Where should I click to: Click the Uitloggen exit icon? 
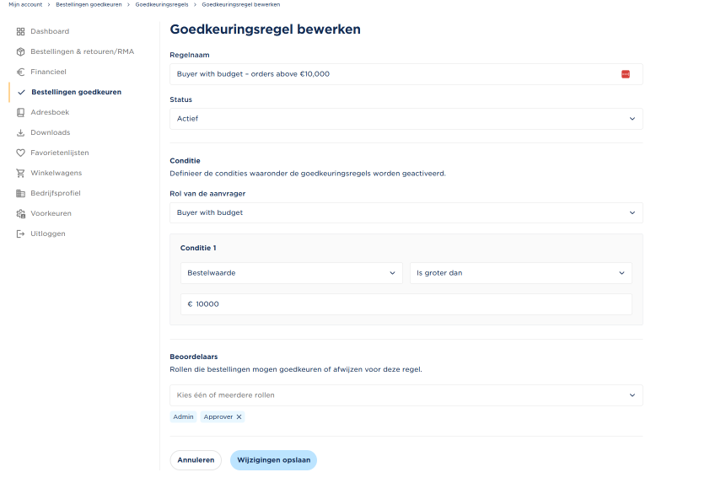click(20, 234)
